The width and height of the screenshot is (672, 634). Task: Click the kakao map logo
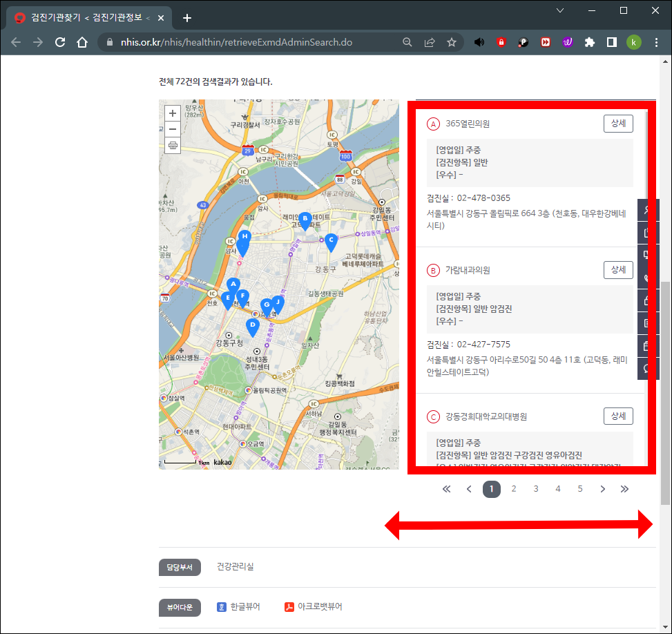click(x=222, y=462)
